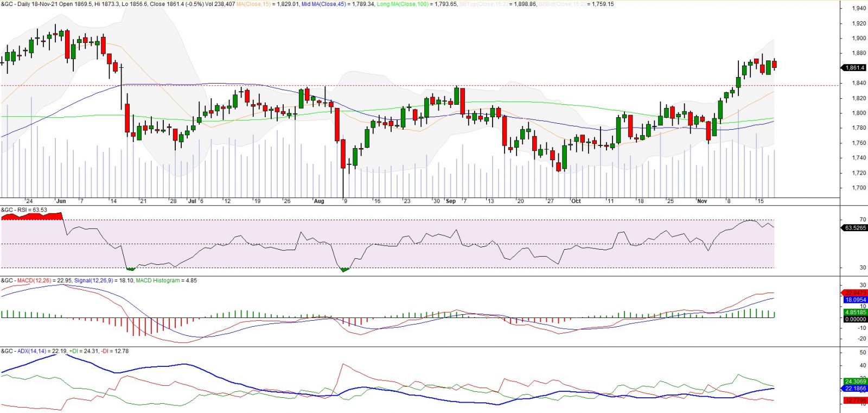Click the Vol 238,407 header text
Viewport: 868px width, 413px height.
pos(220,4)
